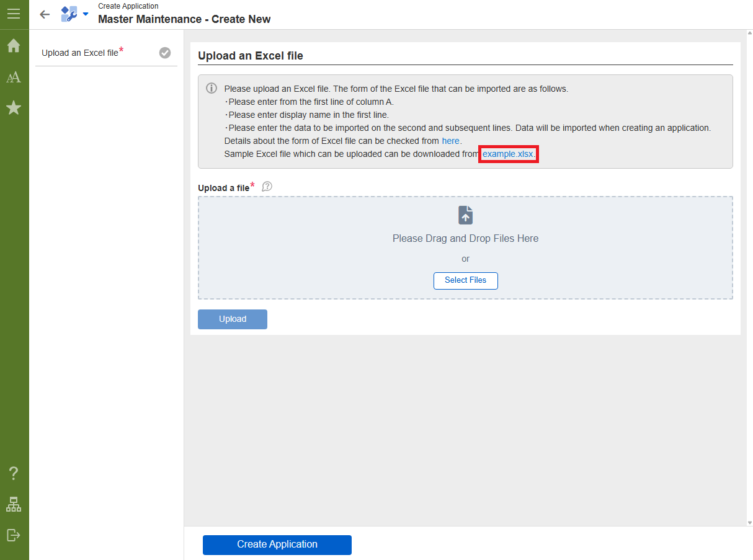Open the font size AA icon in the sidebar
The height and width of the screenshot is (560, 753).
pyautogui.click(x=14, y=78)
